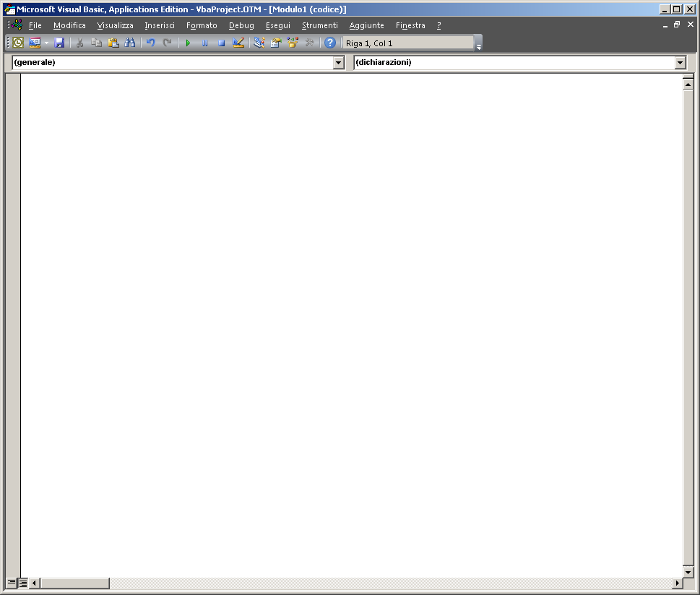Switch to Procedure View button at bottom left
This screenshot has width=700, height=595.
12,583
